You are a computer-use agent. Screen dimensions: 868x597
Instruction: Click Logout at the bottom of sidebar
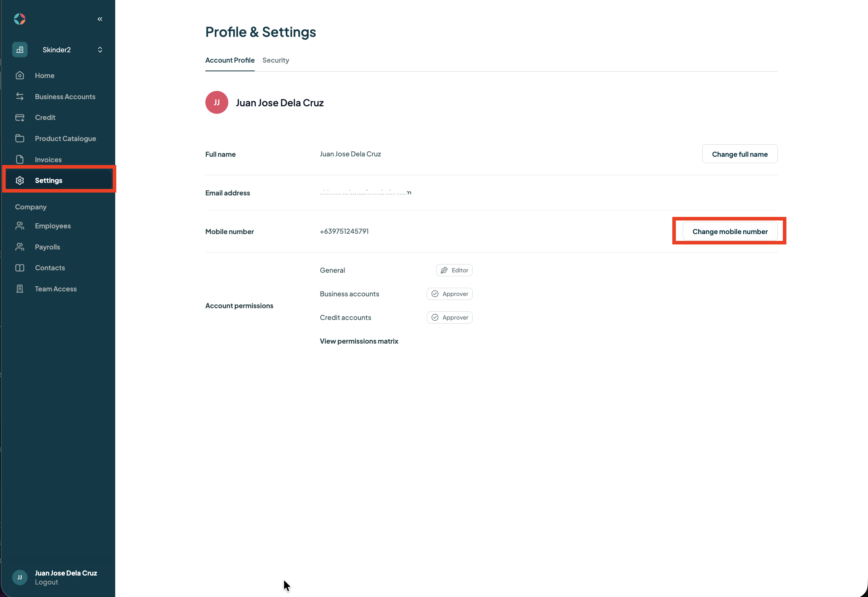tap(47, 582)
